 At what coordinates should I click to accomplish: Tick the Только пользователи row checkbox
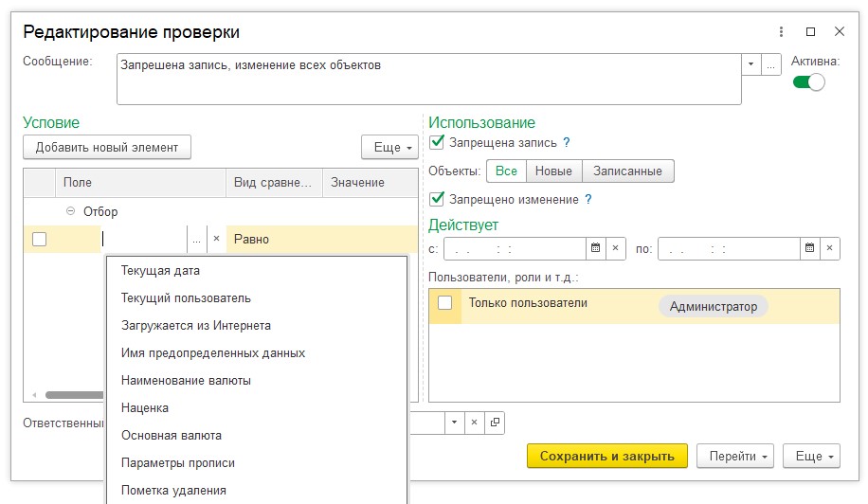click(444, 304)
